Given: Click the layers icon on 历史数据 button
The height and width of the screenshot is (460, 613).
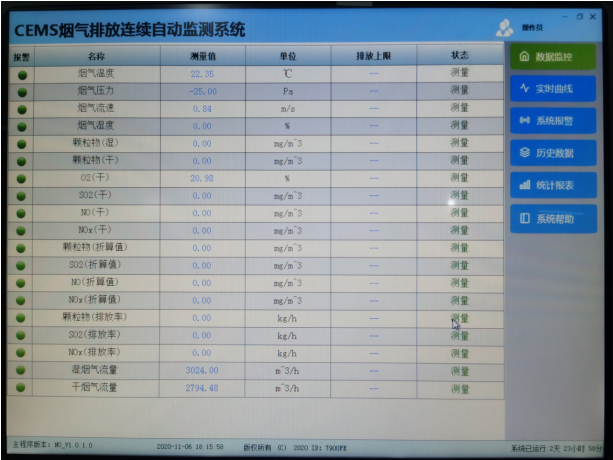Looking at the screenshot, I should coord(525,152).
